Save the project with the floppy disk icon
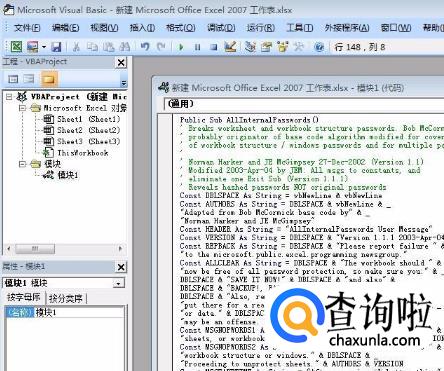 pyautogui.click(x=56, y=47)
